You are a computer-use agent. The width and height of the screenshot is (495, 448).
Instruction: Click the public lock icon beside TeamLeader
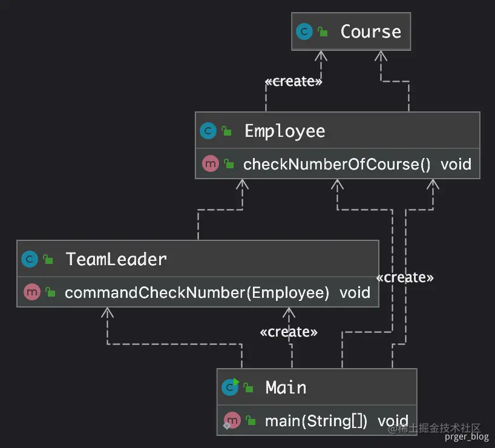[x=48, y=259]
